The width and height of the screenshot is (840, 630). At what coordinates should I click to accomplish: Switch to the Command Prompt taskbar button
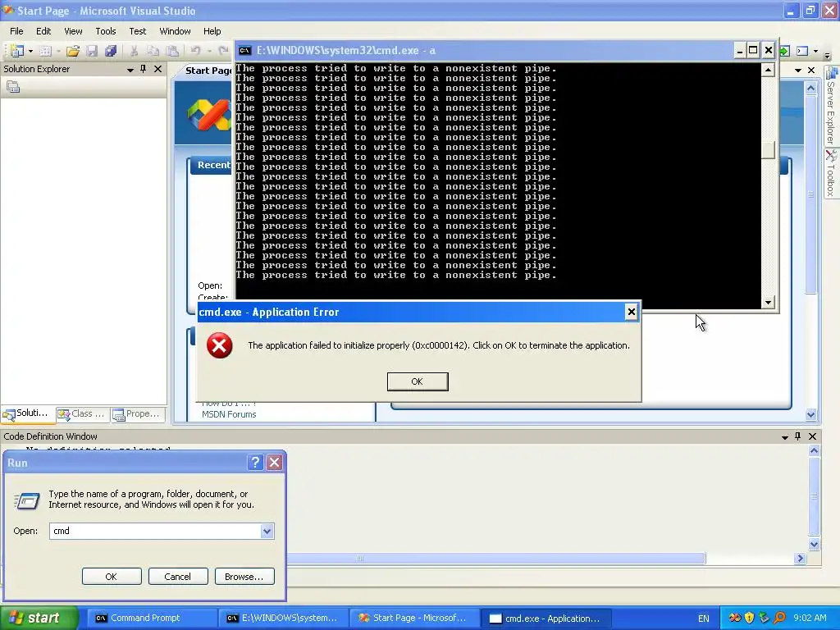pyautogui.click(x=152, y=619)
